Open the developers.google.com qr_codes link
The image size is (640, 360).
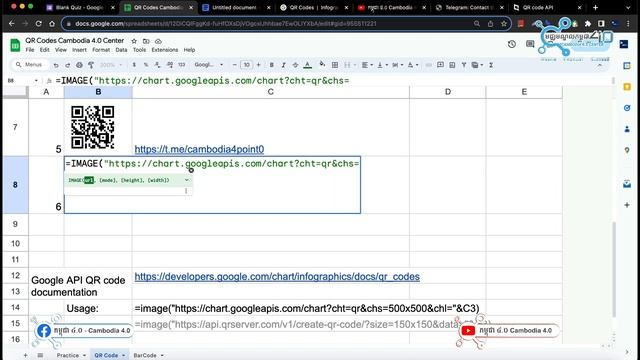pos(277,277)
